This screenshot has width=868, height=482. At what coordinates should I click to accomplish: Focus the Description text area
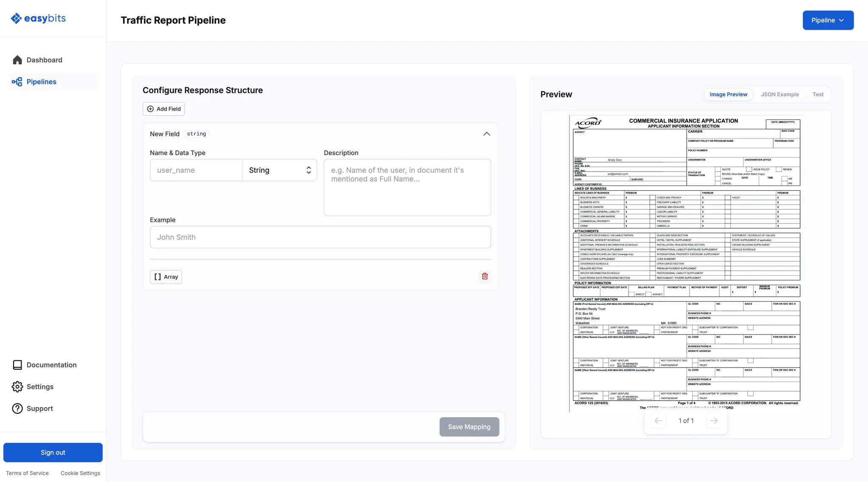pos(407,187)
